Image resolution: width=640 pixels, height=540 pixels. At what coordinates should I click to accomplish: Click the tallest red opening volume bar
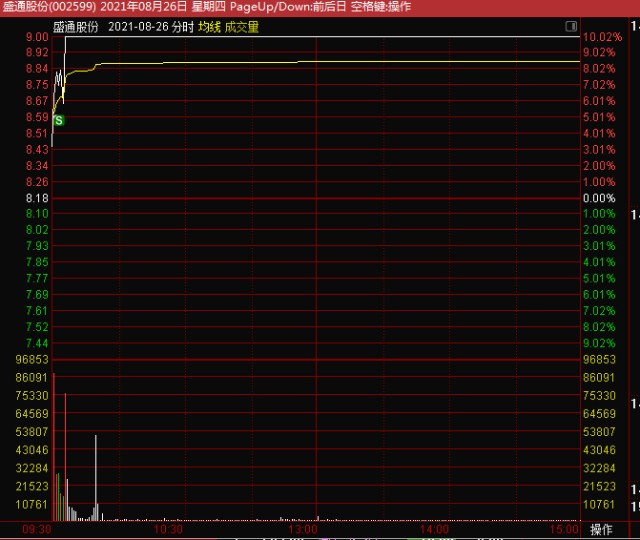point(54,447)
